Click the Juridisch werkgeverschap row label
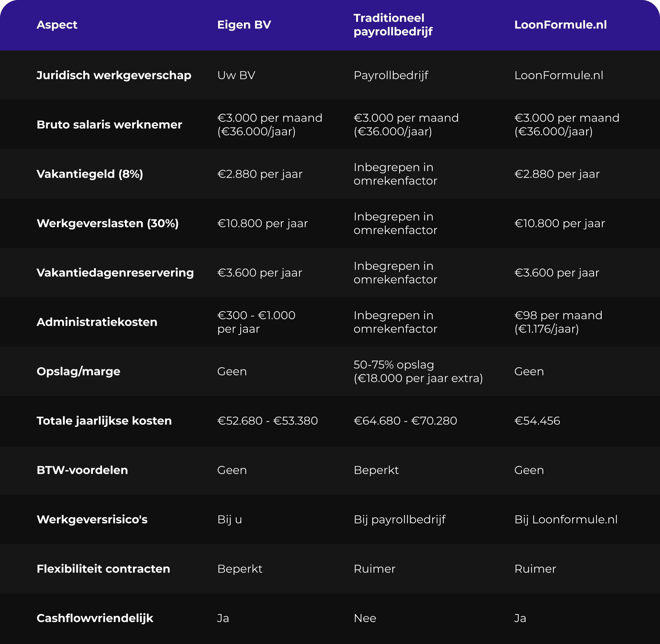 click(x=114, y=75)
